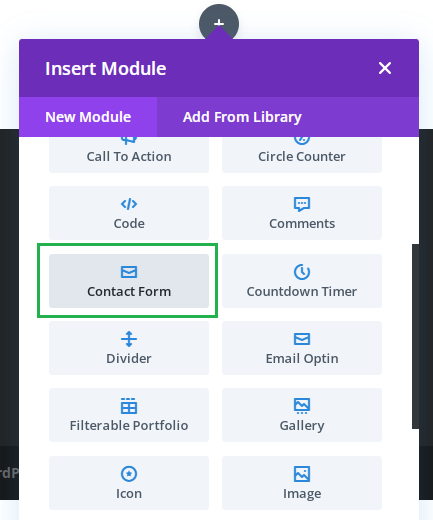The height and width of the screenshot is (520, 433).
Task: Add a Circle Counter module
Action: click(x=302, y=155)
